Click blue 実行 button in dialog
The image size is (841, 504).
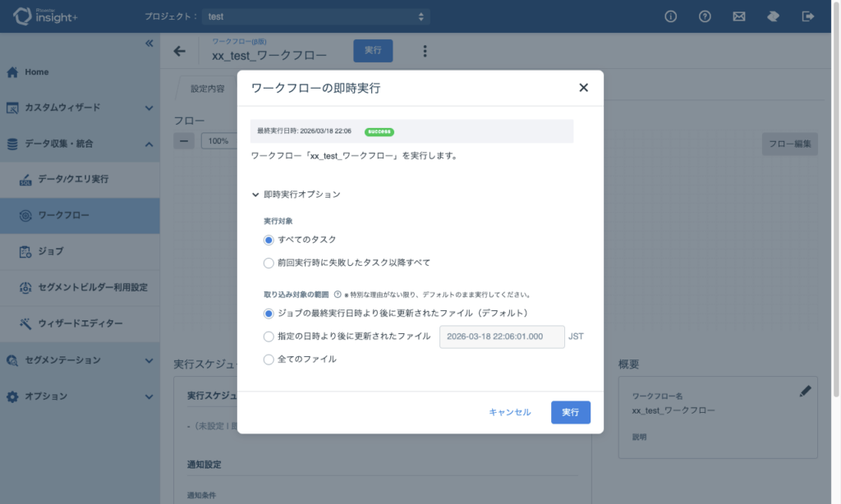570,412
